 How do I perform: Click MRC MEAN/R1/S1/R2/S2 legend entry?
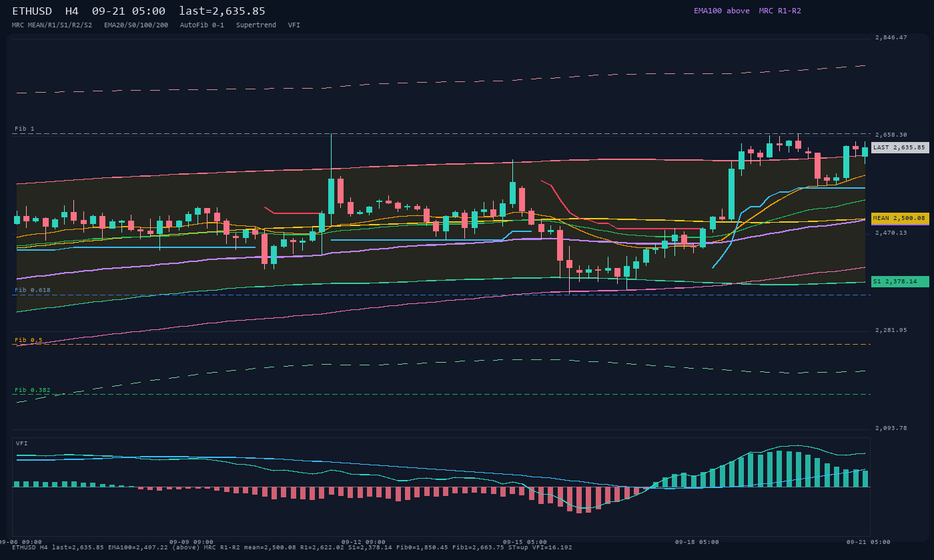coord(52,25)
